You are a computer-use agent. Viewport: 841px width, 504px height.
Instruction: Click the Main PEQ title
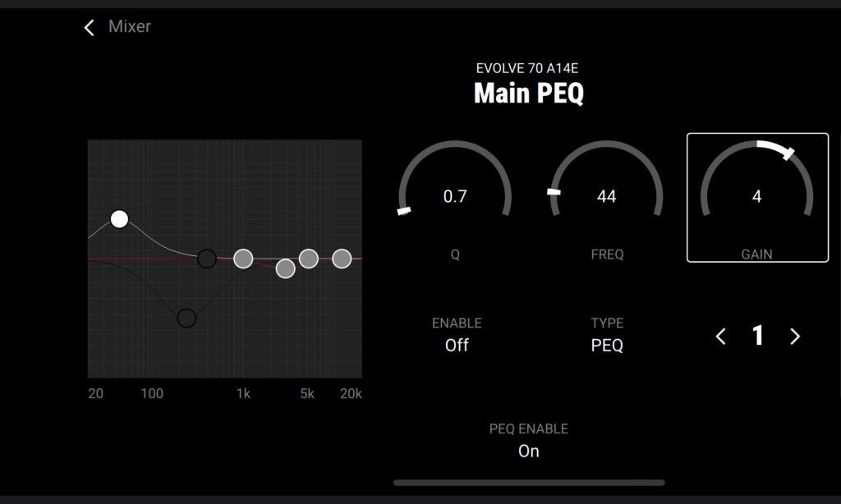[528, 93]
